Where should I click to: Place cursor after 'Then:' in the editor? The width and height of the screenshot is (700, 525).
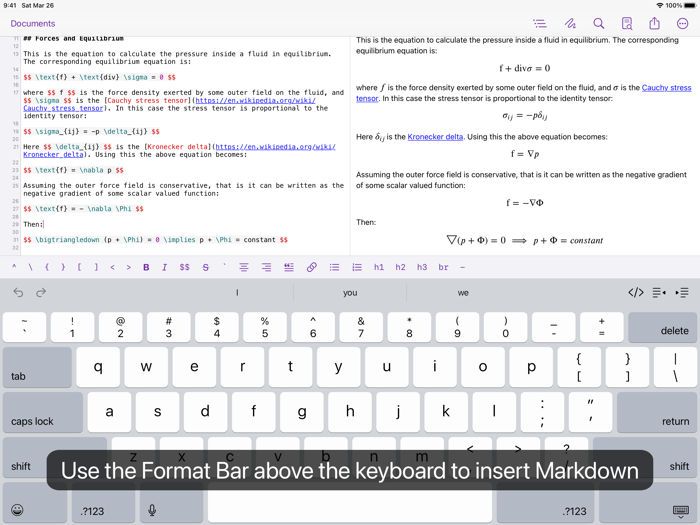pos(43,224)
